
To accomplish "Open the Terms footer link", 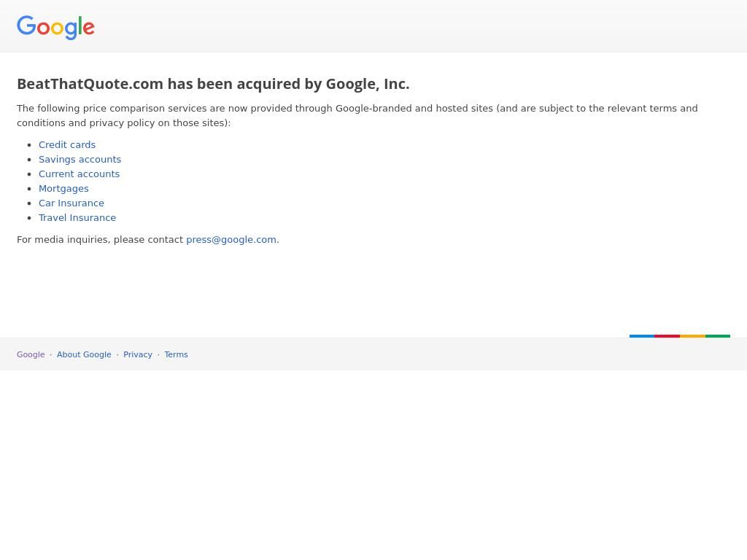I will coord(177,355).
